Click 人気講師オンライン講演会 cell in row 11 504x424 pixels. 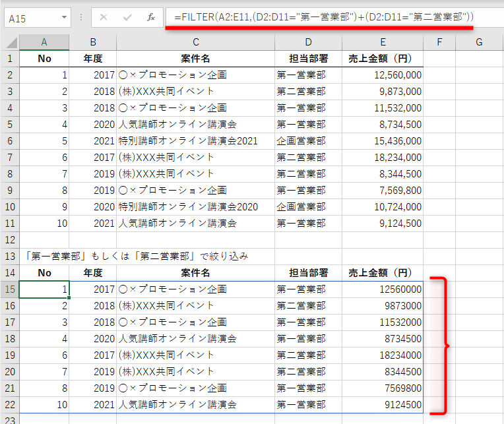pyautogui.click(x=196, y=224)
